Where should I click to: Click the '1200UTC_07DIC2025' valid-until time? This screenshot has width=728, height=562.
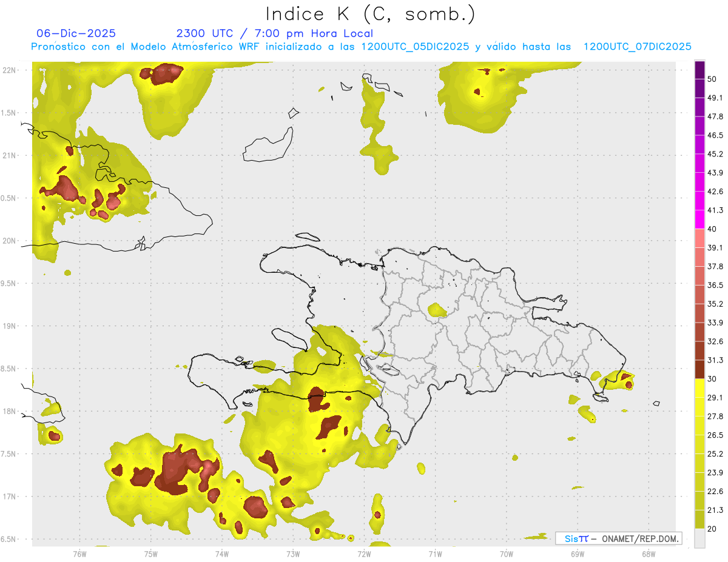coord(638,47)
